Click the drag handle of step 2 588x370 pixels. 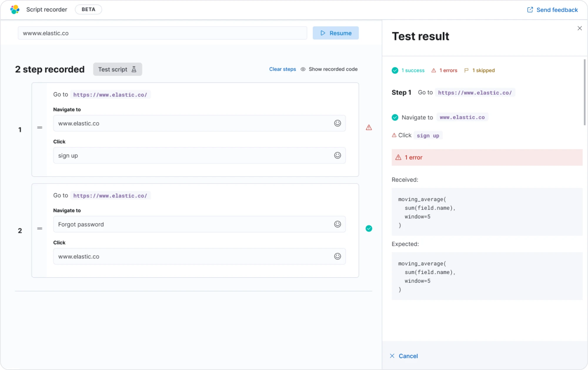coord(40,228)
